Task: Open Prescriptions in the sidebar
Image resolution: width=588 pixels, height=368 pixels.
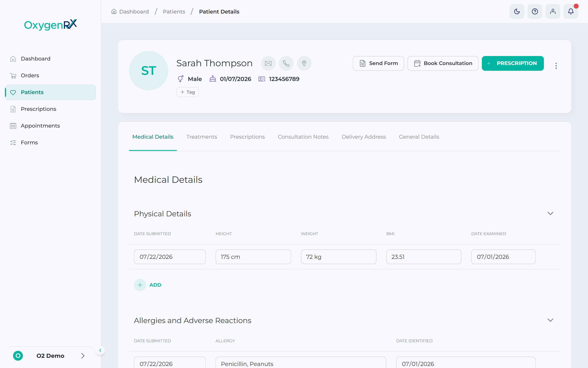Action: pos(50,109)
